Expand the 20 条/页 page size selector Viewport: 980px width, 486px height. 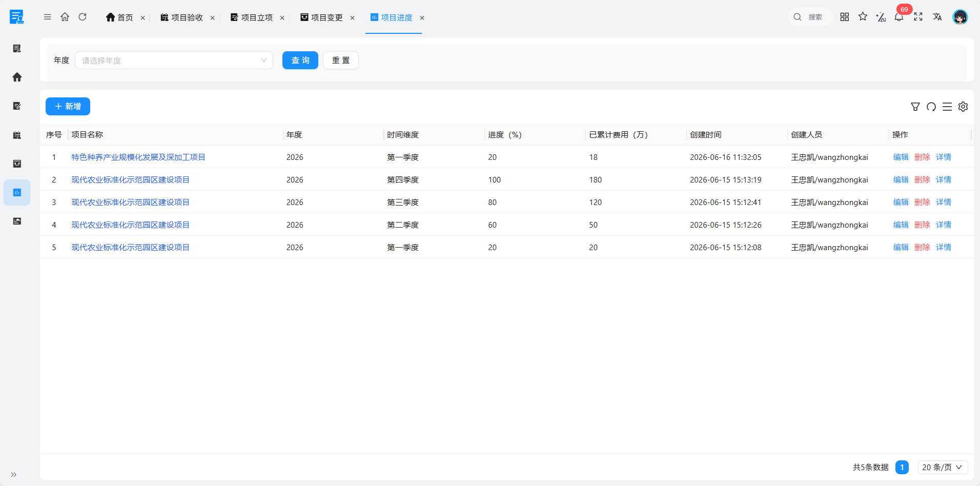click(943, 467)
